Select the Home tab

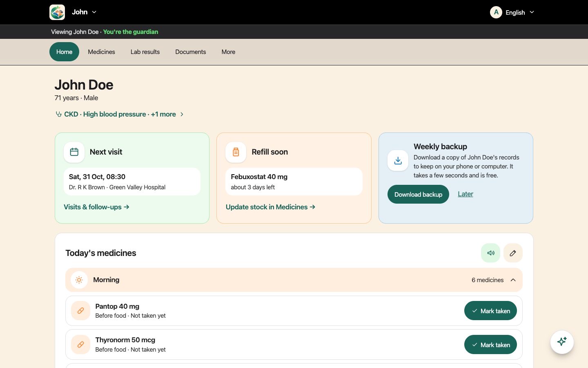[x=64, y=52]
